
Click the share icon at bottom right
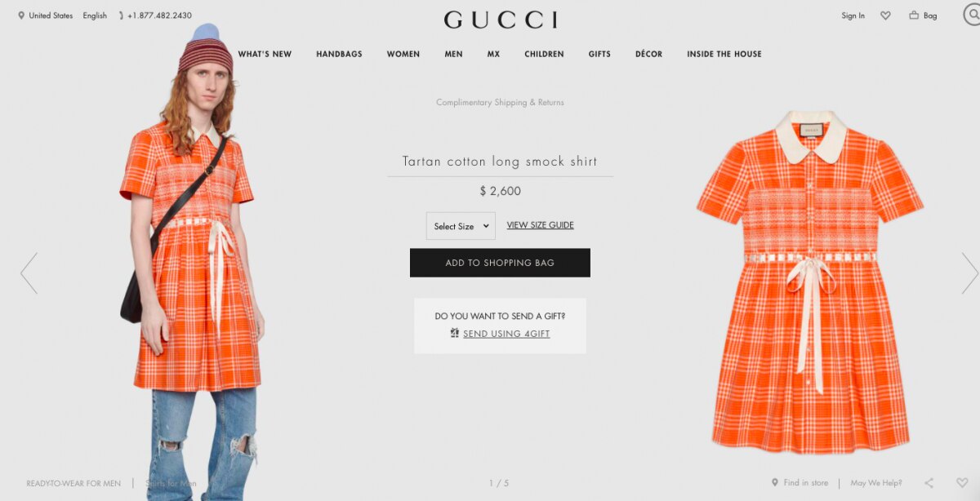929,483
